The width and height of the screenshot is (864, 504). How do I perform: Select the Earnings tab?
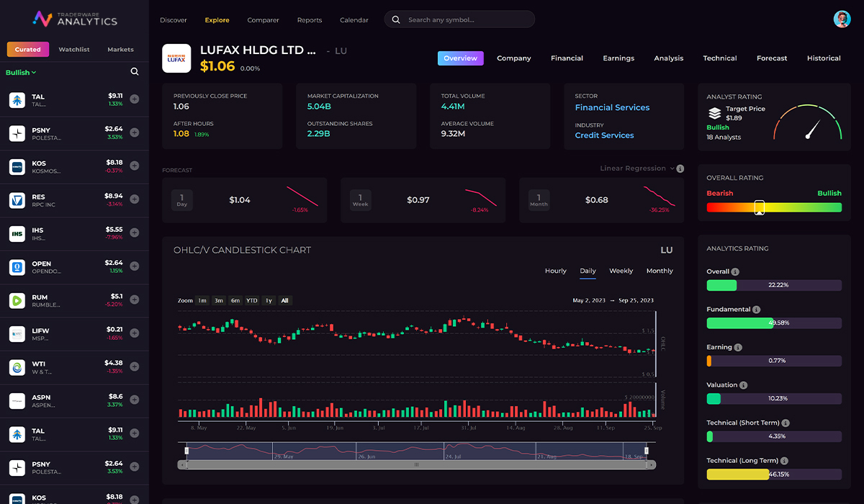[x=618, y=58]
